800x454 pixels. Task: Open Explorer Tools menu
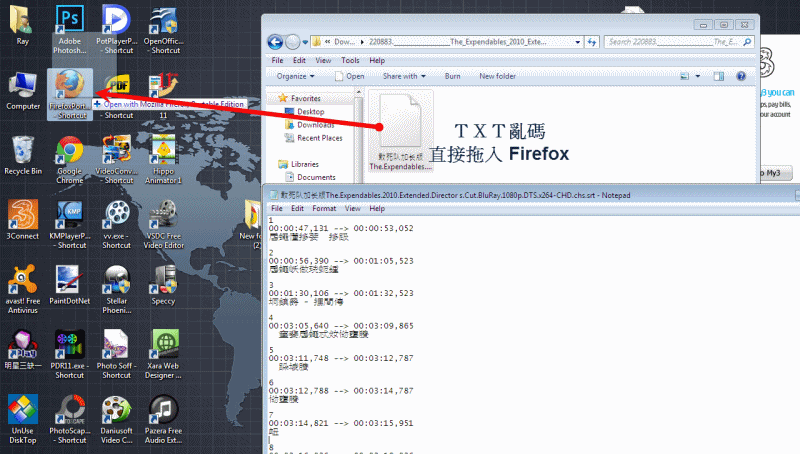coord(350,60)
